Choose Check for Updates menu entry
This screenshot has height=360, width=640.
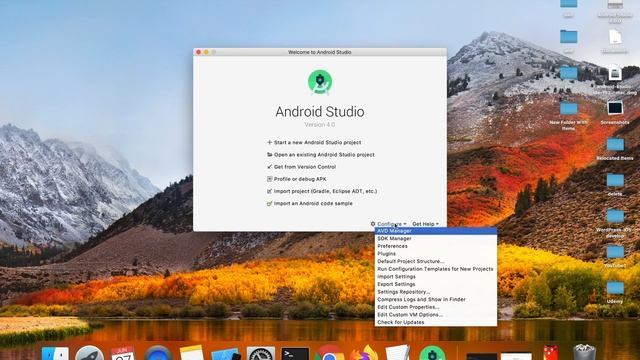[x=436, y=322]
